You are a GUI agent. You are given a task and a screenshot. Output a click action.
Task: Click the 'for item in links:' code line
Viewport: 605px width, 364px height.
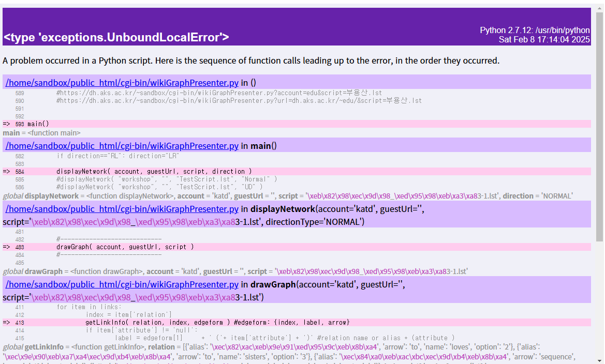coord(89,307)
